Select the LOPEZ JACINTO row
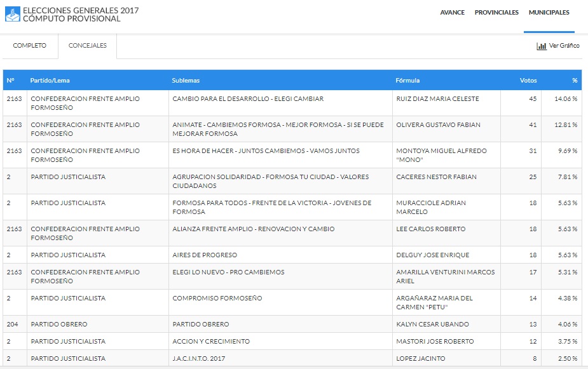Image resolution: width=588 pixels, height=369 pixels. pos(420,359)
